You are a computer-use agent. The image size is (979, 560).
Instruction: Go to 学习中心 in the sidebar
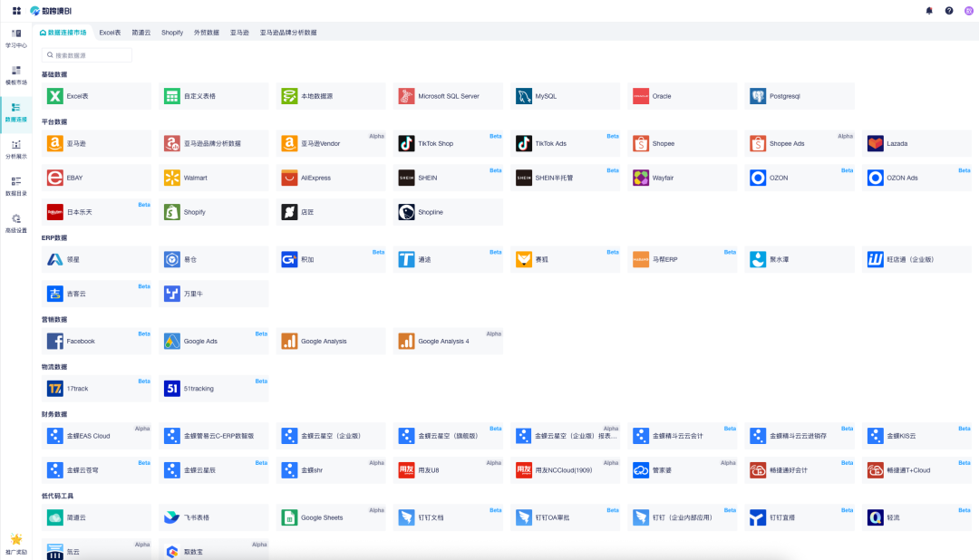16,38
